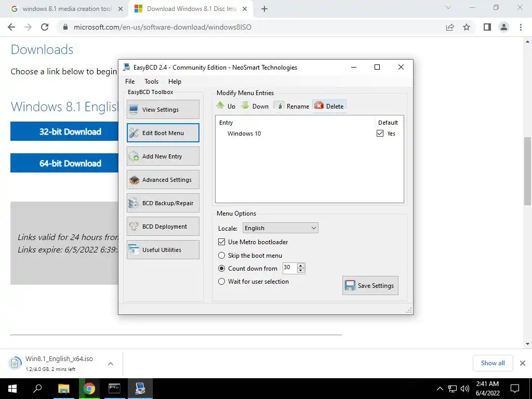Open taskbar clock and date

(487, 389)
